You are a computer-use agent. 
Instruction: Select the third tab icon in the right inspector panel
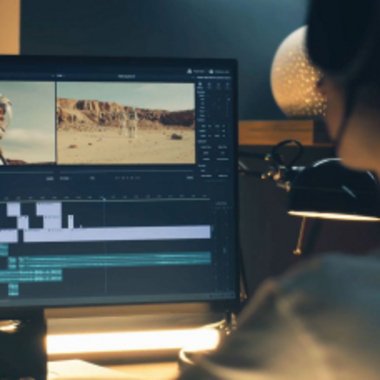(218, 86)
